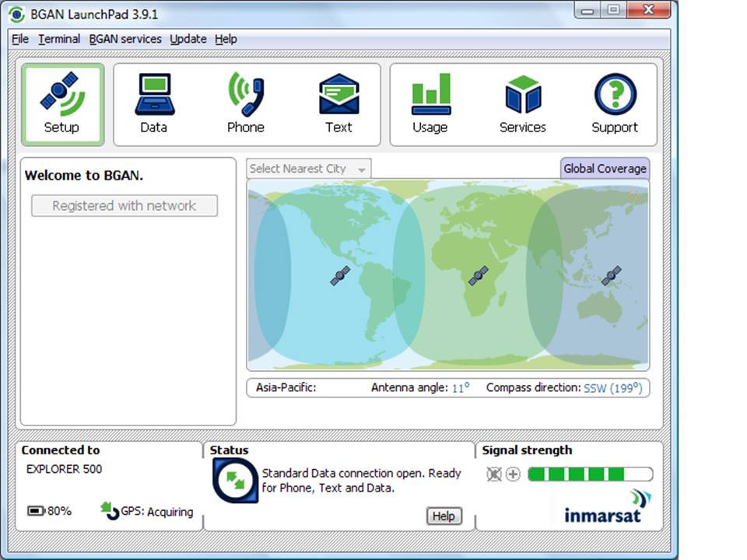Click the Standard Data connection status message
The image size is (747, 560).
click(x=362, y=481)
